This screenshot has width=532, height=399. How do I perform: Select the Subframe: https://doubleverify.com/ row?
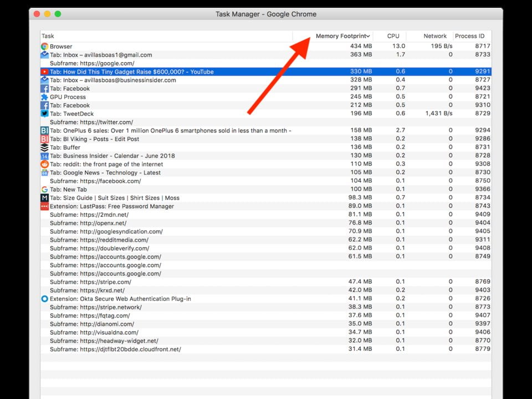[265, 248]
